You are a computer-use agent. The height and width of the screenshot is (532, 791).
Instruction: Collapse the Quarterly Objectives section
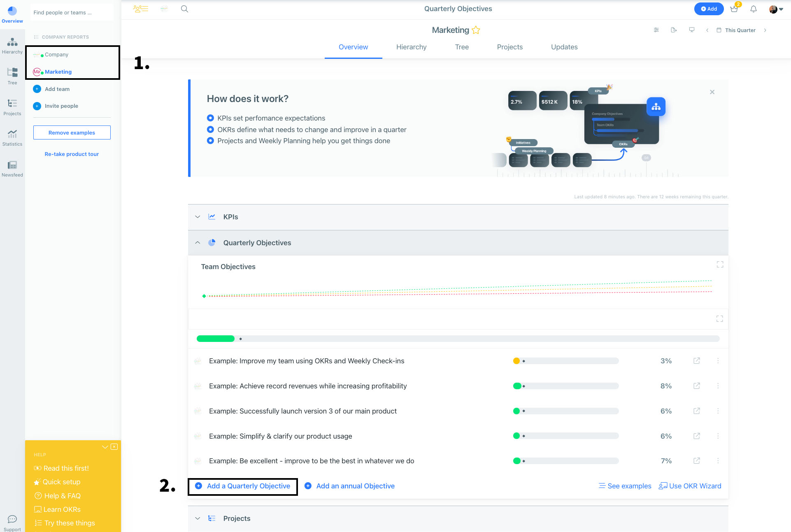click(x=198, y=243)
